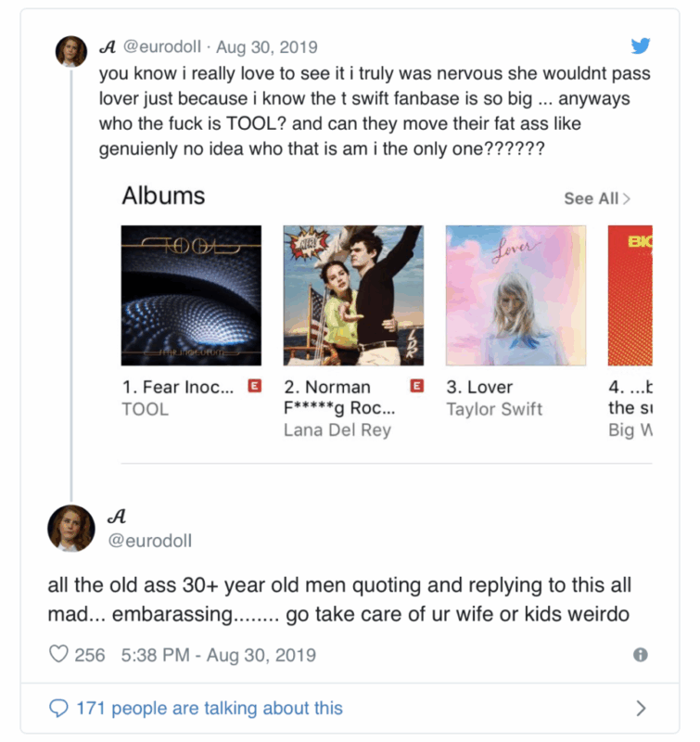Click explicit badge beside Norman album

pos(417,387)
